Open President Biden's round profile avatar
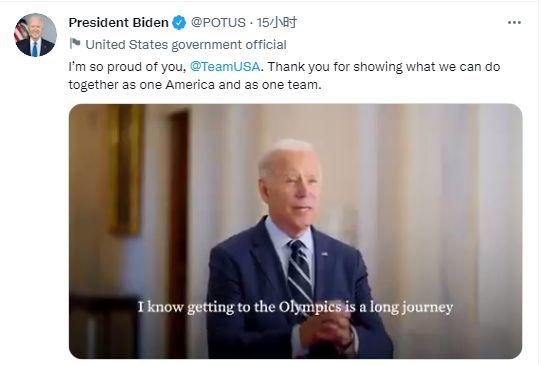This screenshot has width=542, height=365. (35, 35)
